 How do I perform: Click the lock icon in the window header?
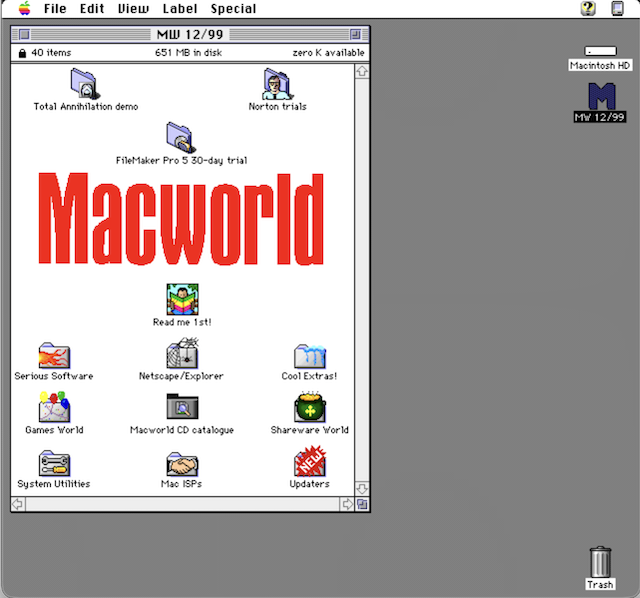coord(22,53)
